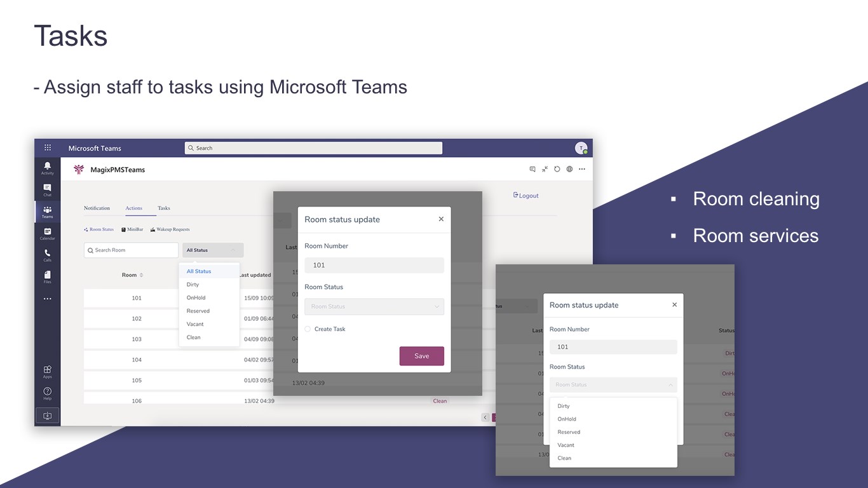Open Calendar in the Teams sidebar
Viewport: 868px width, 488px height.
pos(48,234)
